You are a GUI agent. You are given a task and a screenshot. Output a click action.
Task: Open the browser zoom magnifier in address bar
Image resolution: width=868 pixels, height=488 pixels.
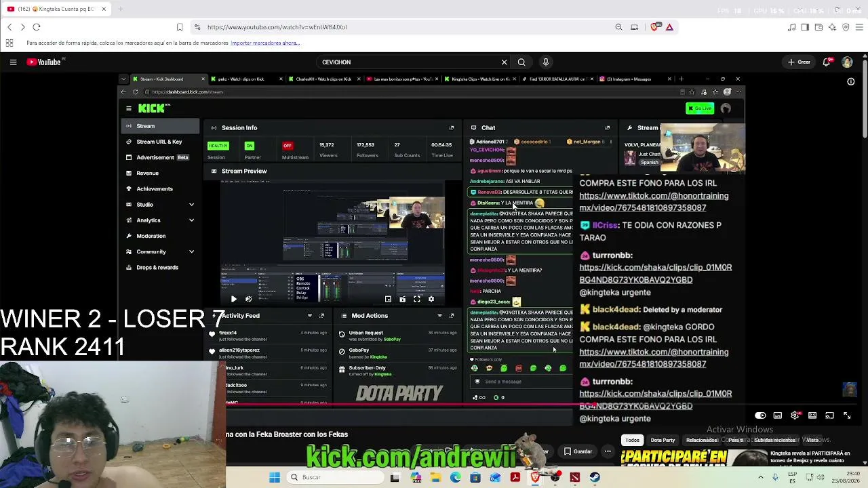tap(618, 27)
